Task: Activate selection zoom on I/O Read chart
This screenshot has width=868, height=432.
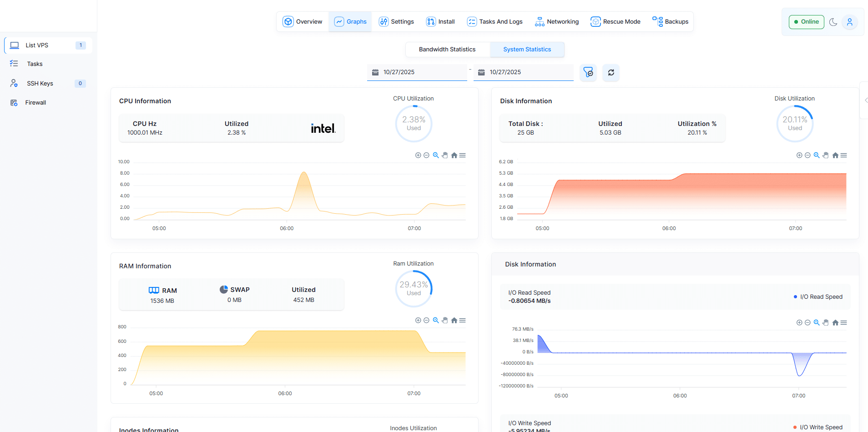Action: coord(817,323)
